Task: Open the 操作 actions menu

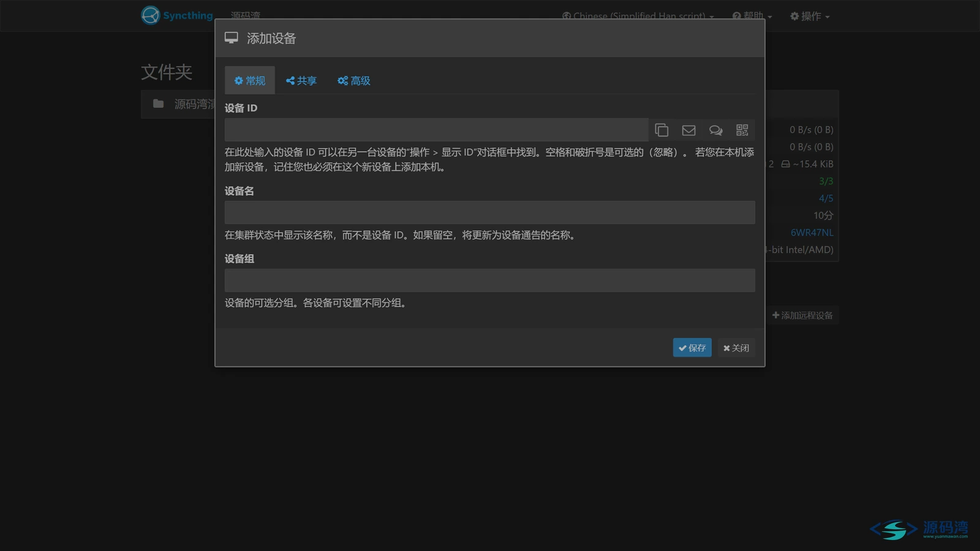Action: click(810, 16)
